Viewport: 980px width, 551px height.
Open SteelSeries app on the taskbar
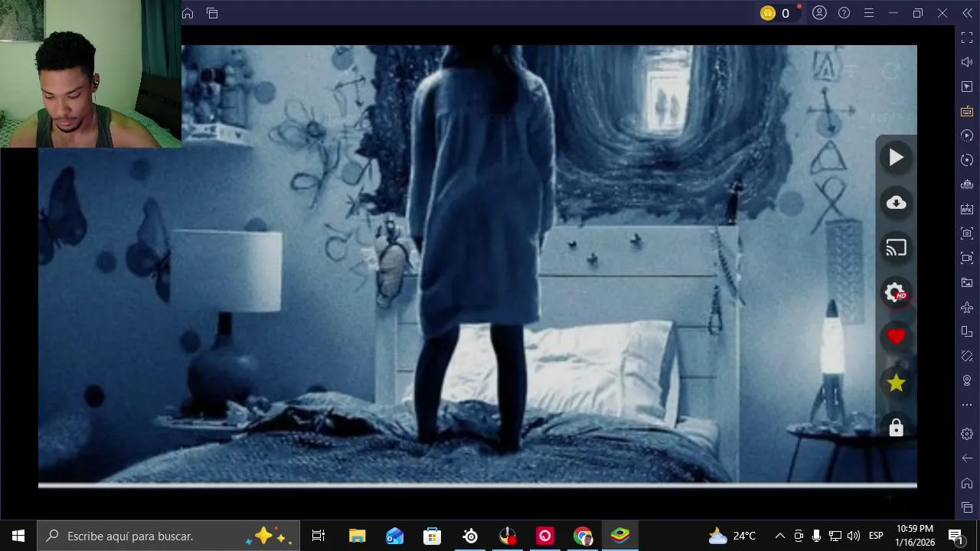tap(470, 536)
